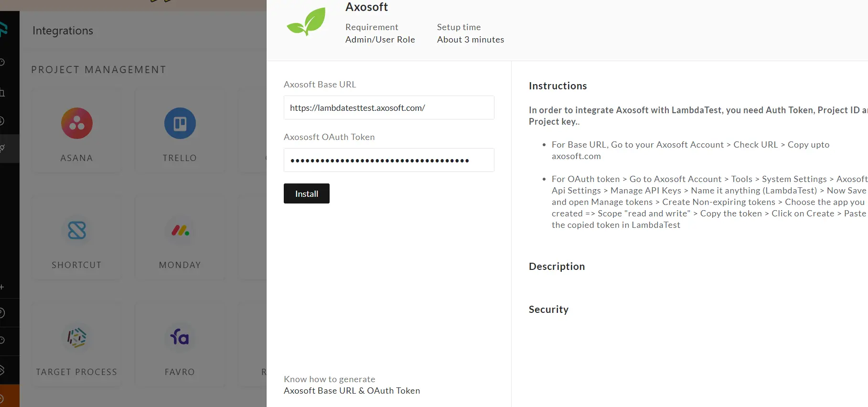The image size is (868, 407).
Task: Select the highlighted Integrations plug sidebar icon
Action: 3,149
